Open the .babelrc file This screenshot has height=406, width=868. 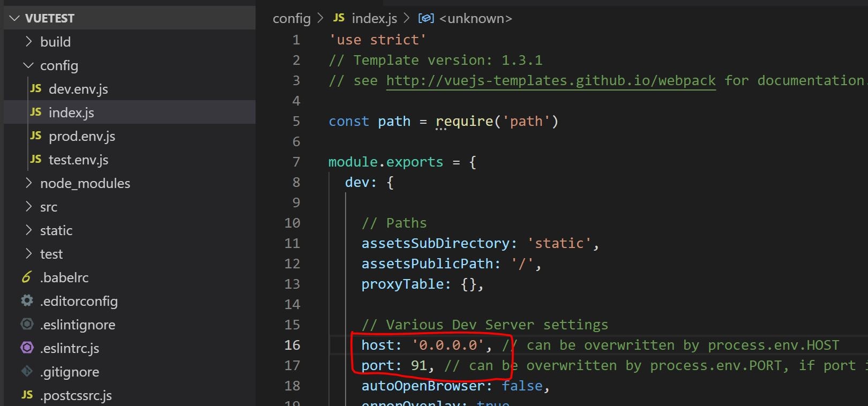[64, 277]
